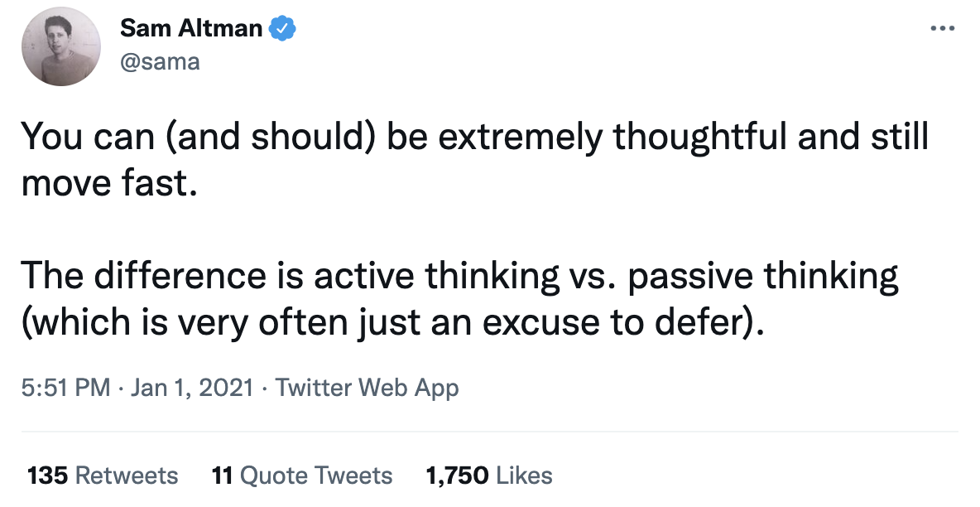Viewport: 980px width, 507px height.
Task: Click the 5:51 PM timestamp
Action: [66, 388]
